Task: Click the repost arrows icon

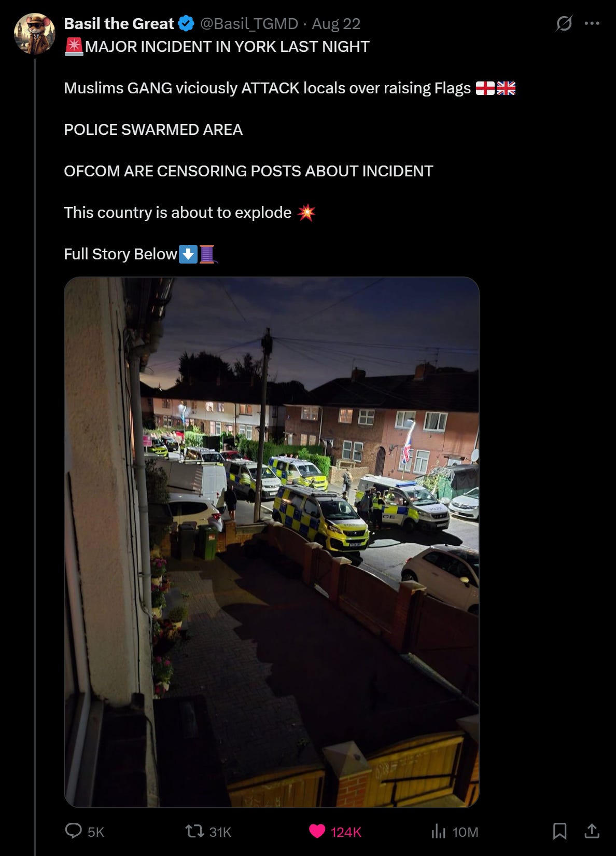Action: click(x=194, y=832)
